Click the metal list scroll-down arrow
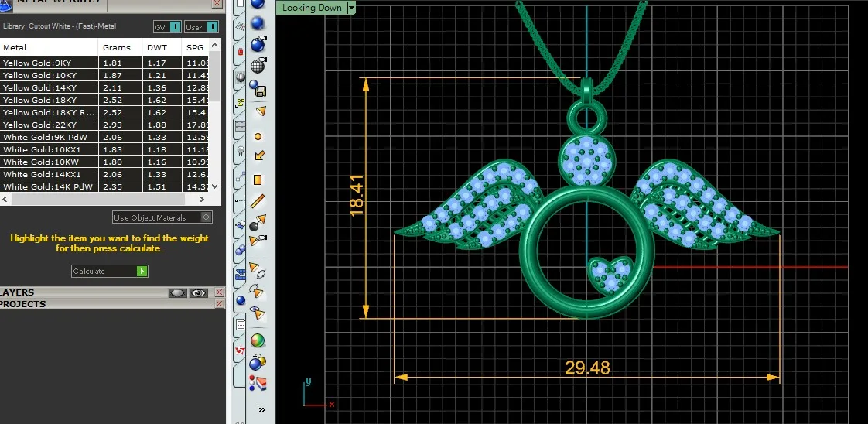The height and width of the screenshot is (424, 868). (215, 186)
